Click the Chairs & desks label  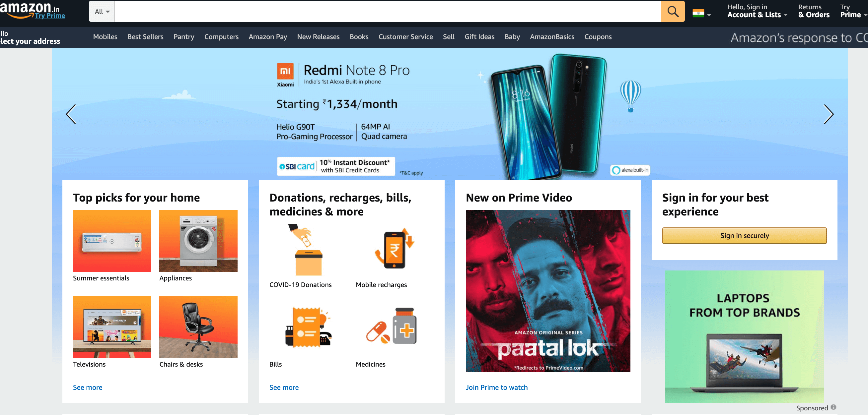[x=181, y=364]
